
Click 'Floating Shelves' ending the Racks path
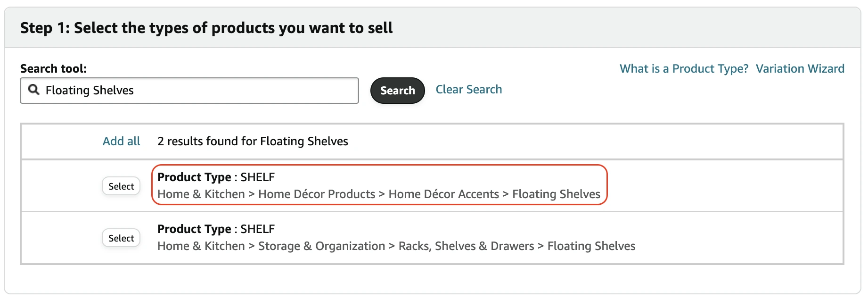[x=591, y=246]
